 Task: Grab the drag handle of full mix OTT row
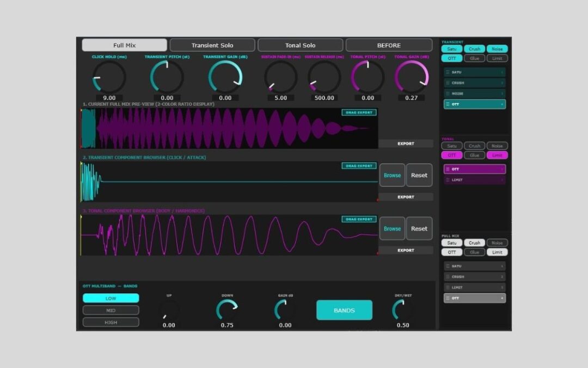448,298
